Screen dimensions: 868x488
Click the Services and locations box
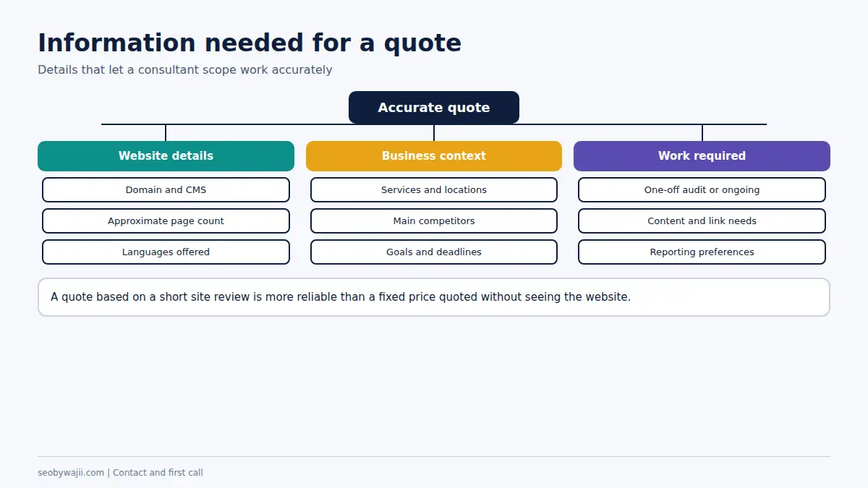pyautogui.click(x=434, y=190)
